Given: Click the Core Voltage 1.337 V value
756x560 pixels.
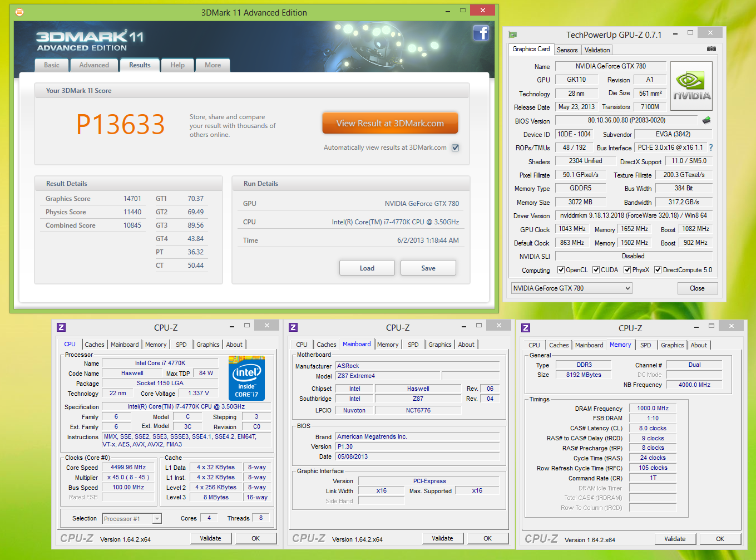Looking at the screenshot, I should [199, 393].
